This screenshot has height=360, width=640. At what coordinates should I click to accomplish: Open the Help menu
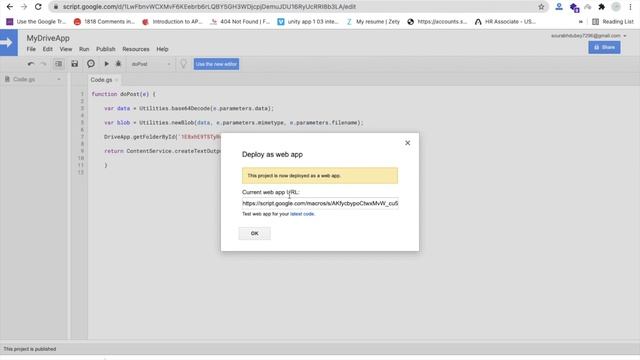click(162, 49)
